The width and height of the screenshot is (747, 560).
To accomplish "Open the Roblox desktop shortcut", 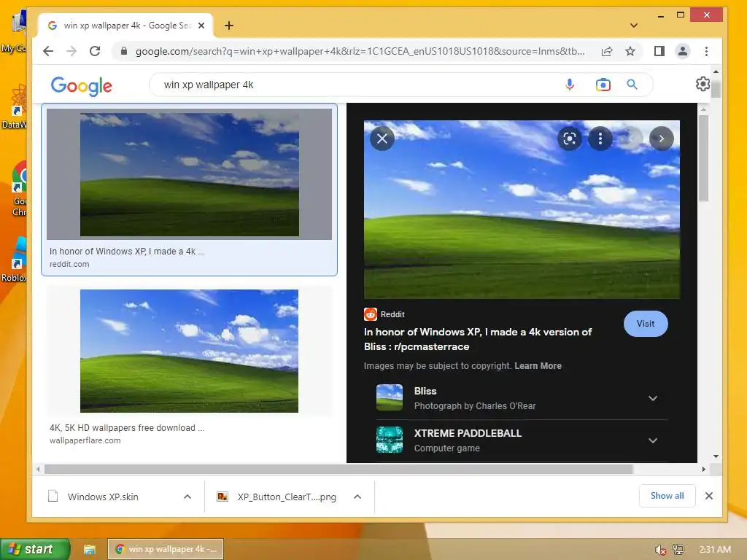I will 15,260.
